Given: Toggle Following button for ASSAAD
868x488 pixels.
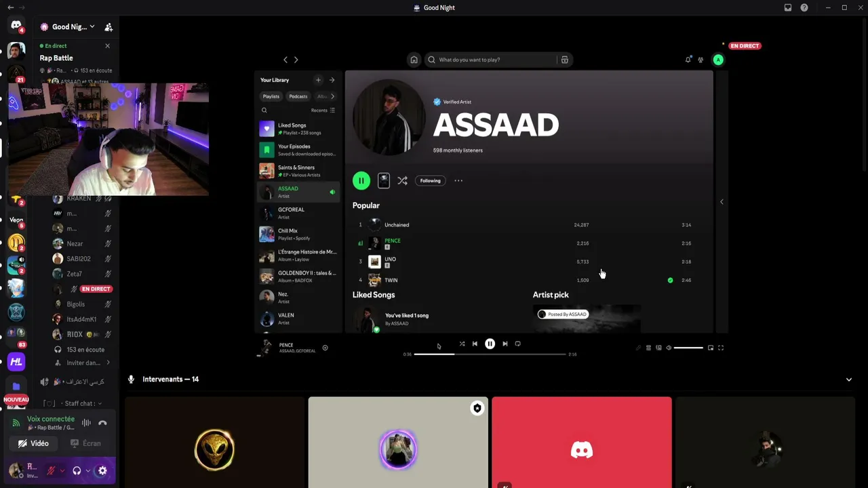Looking at the screenshot, I should pos(430,180).
